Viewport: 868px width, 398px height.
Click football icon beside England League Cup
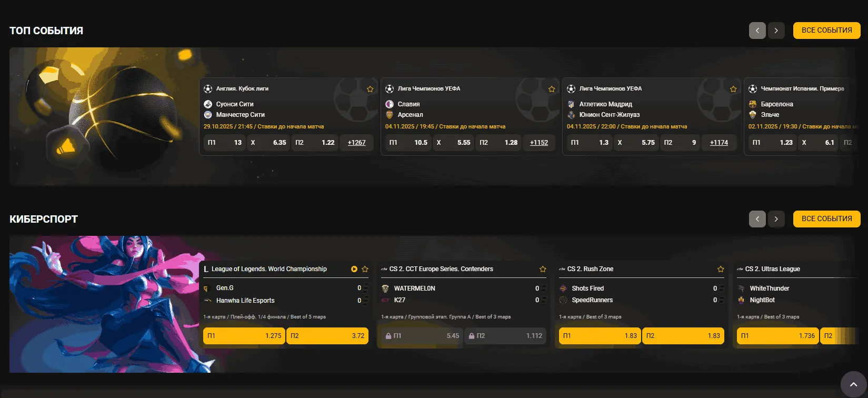[208, 89]
